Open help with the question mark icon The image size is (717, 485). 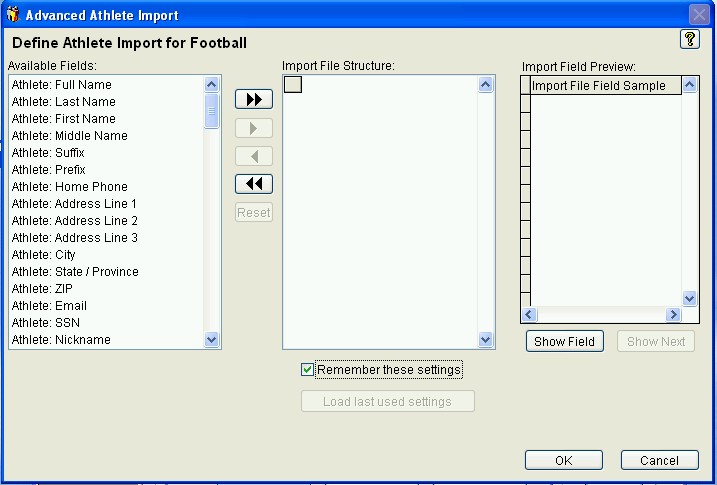690,39
